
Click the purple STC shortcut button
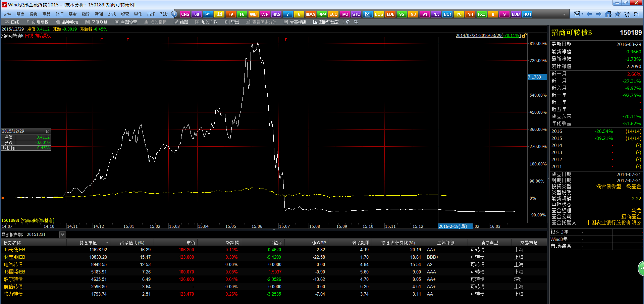tap(356, 14)
